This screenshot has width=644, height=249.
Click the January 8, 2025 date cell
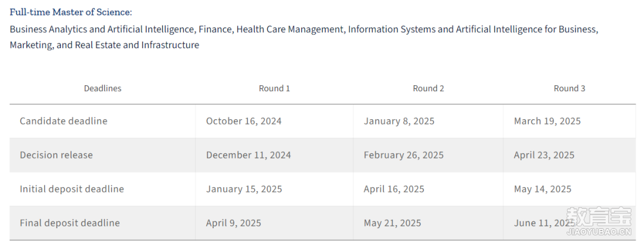[399, 121]
